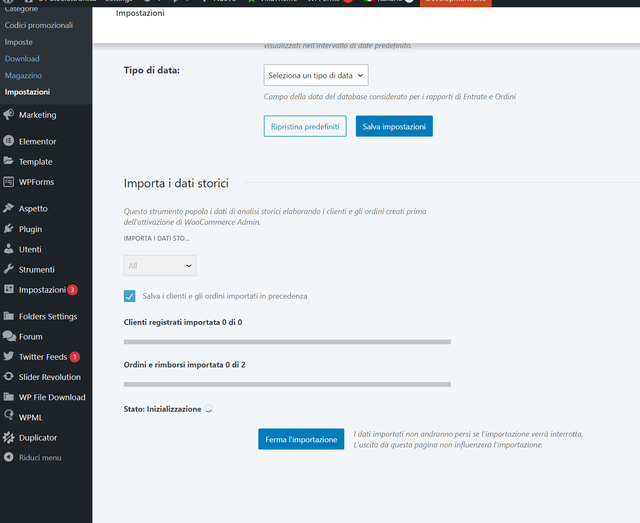Click Ripristina predefiniti button
The image size is (640, 523).
coord(305,126)
